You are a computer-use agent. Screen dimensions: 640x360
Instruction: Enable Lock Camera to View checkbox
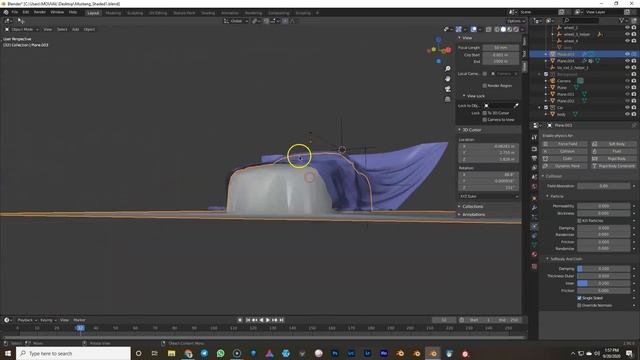pos(484,120)
